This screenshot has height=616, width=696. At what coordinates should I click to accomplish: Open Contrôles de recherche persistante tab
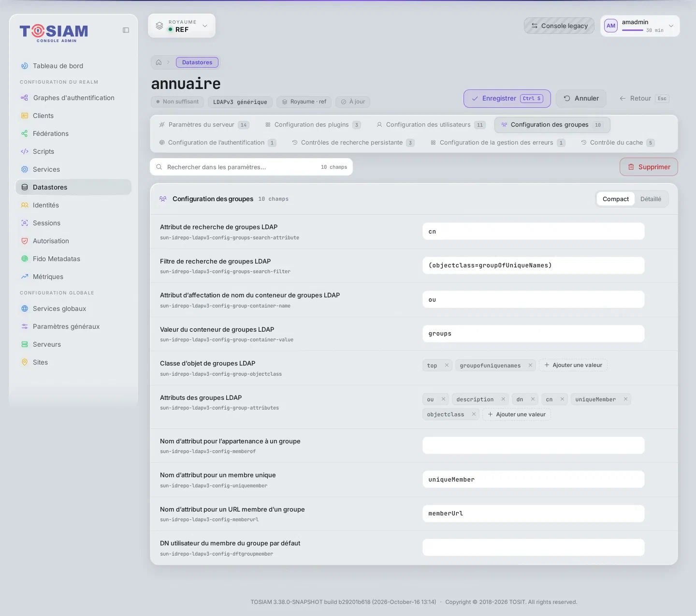coord(353,143)
